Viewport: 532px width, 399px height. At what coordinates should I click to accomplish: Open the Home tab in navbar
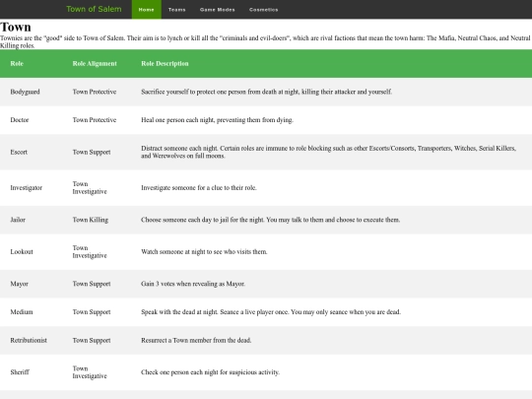pos(146,10)
